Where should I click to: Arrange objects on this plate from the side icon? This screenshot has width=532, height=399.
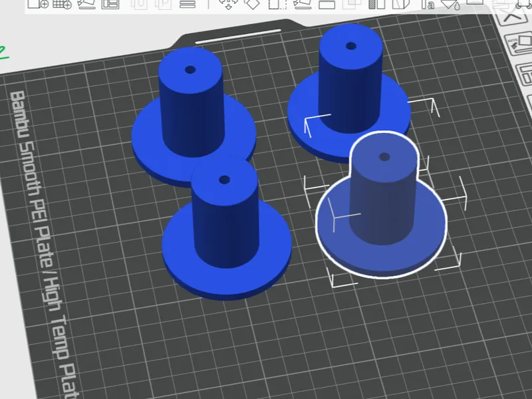point(524,74)
